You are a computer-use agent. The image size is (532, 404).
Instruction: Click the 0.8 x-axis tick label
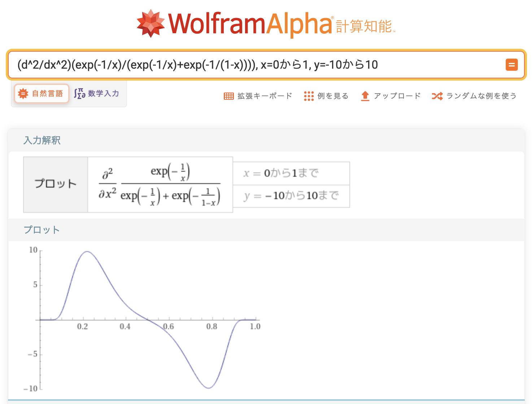[x=212, y=326]
